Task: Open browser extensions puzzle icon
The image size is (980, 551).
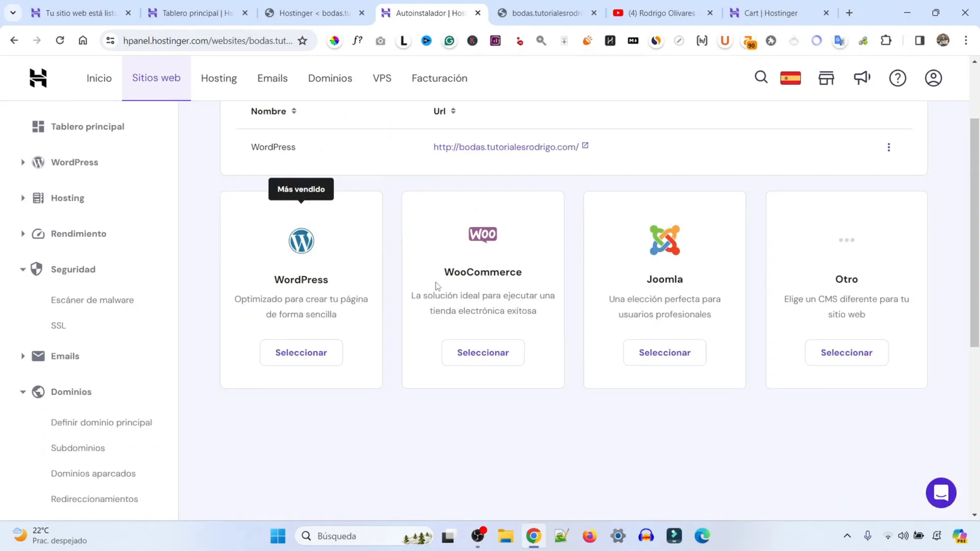Action: [x=886, y=40]
